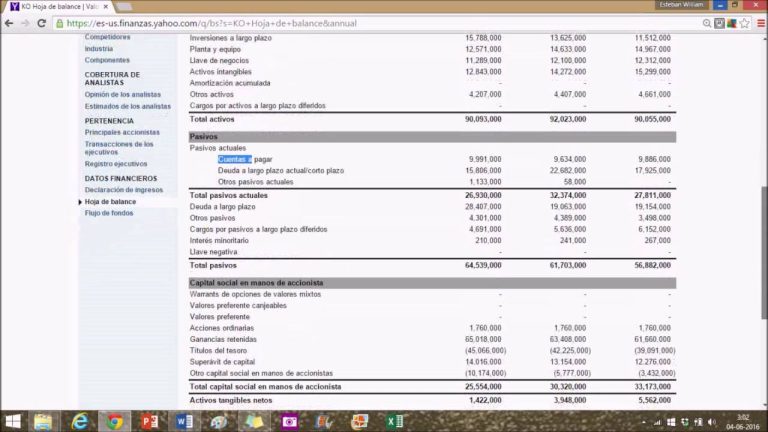Open the Competidores link

pyautogui.click(x=107, y=37)
